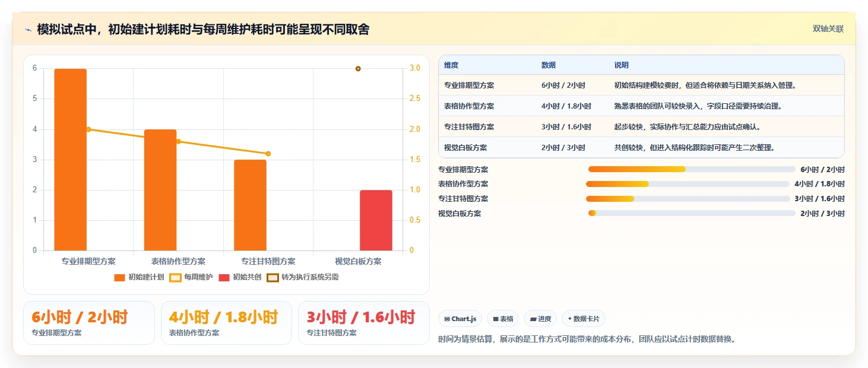
Task: Click the 专业排期型方案 progress bar
Action: 692,169
